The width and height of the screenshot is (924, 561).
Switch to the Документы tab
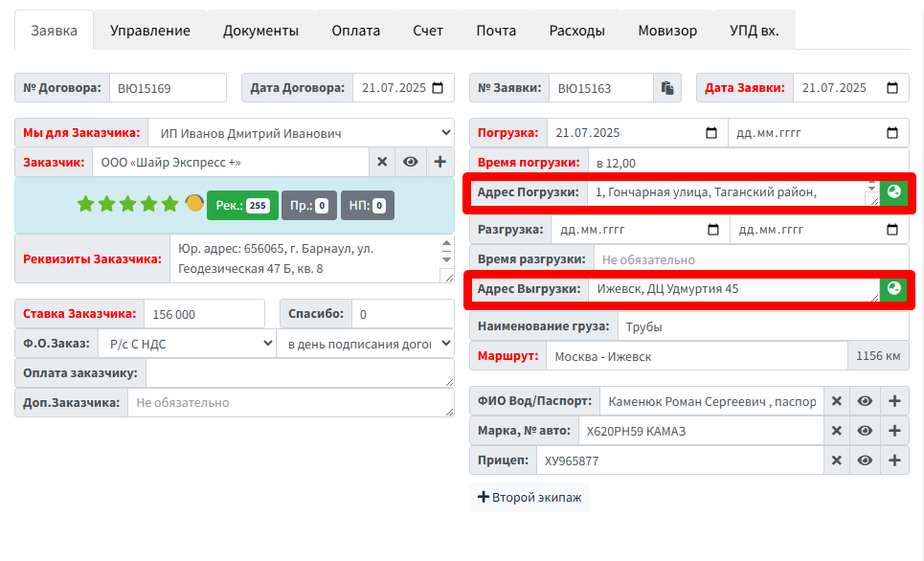[260, 31]
